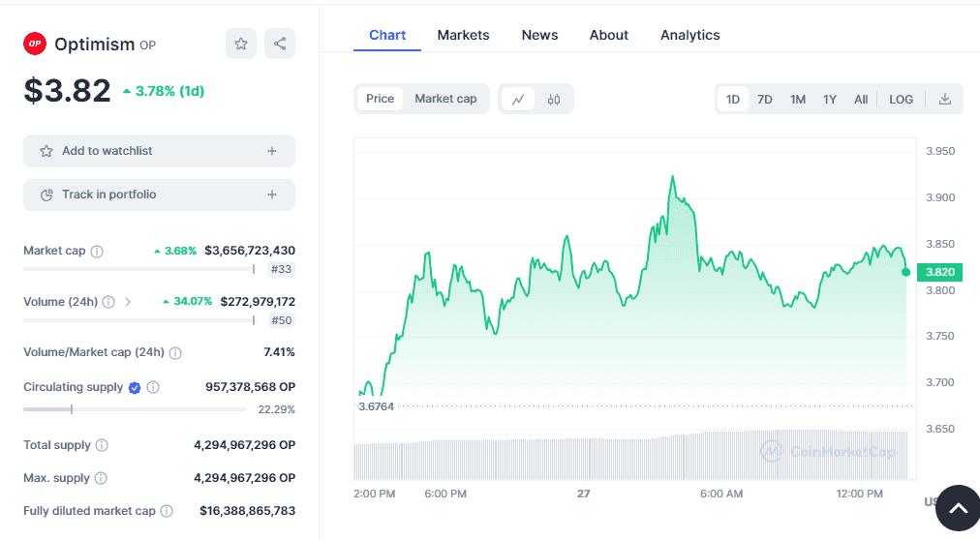Click the $272,979,172 volume value
Viewport: 980px width, 540px height.
[x=258, y=302]
